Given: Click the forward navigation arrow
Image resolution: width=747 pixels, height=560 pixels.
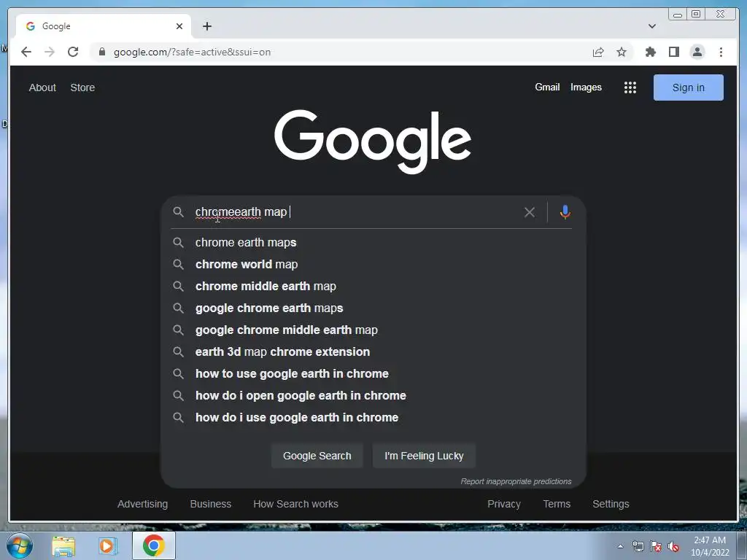Looking at the screenshot, I should pos(50,52).
